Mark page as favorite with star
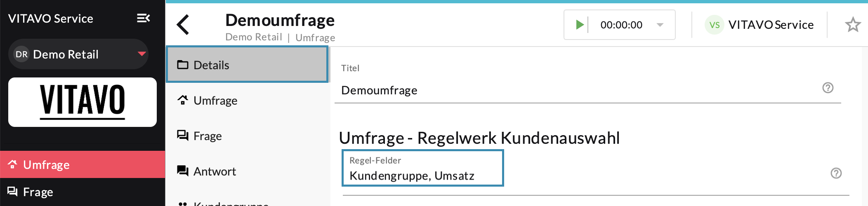868x206 pixels. coord(853,25)
